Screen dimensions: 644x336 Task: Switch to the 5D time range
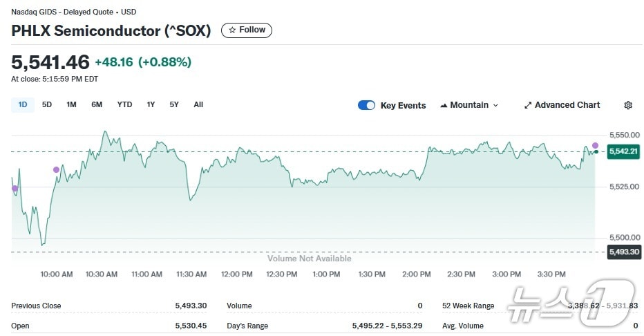(x=47, y=104)
